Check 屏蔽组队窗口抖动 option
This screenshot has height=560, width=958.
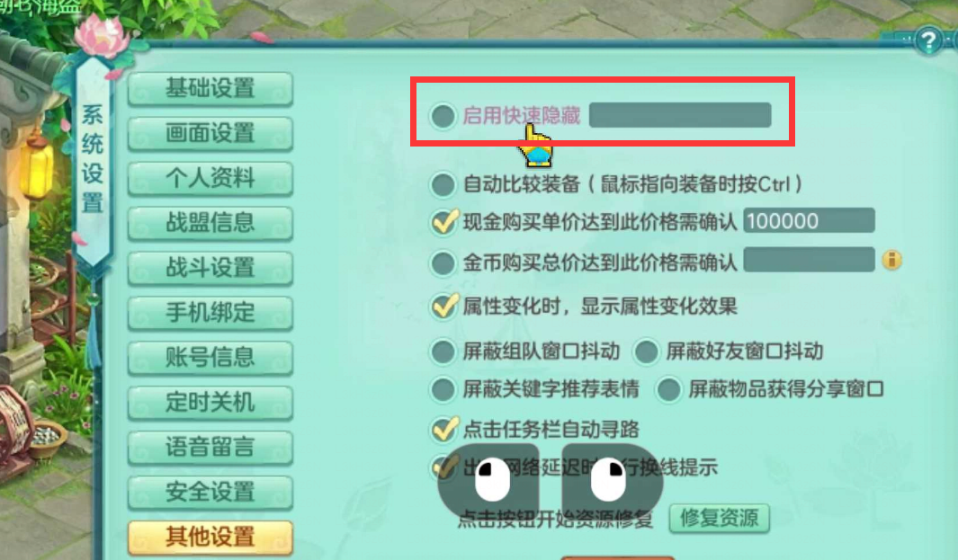pyautogui.click(x=443, y=351)
